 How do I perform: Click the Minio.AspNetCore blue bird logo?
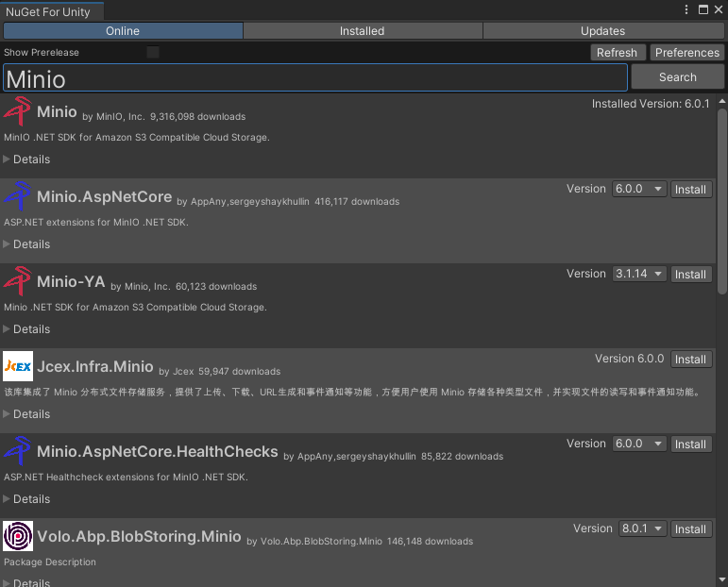pos(18,195)
